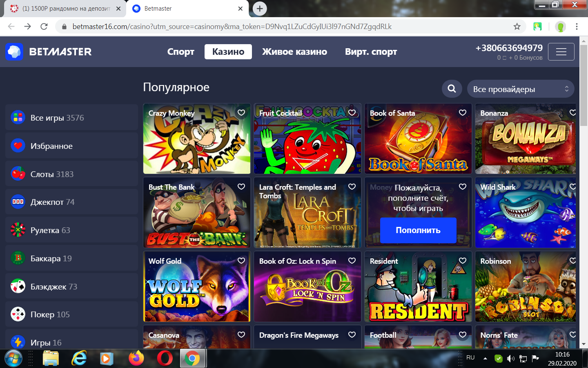Viewport: 588px width, 368px height.
Task: Favorite the Bust The Bank game
Action: 241,186
